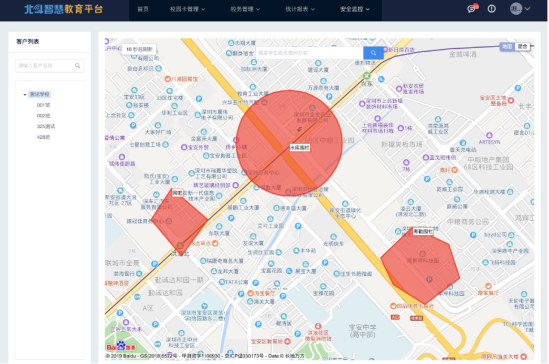549x364 pixels.
Task: Expand the user account dropdown chevron
Action: (x=527, y=9)
